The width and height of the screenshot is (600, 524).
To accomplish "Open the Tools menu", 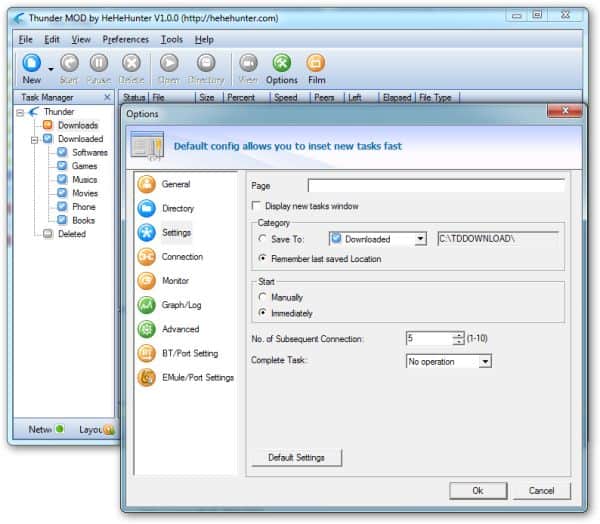I will pos(171,39).
